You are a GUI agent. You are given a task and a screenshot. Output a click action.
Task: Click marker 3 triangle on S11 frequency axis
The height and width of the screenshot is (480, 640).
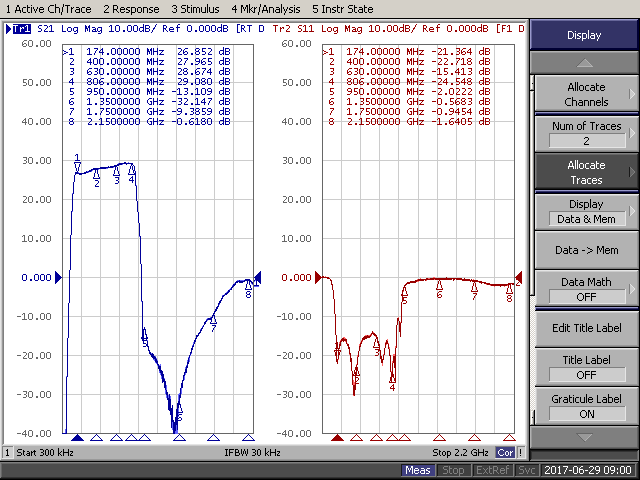376,438
